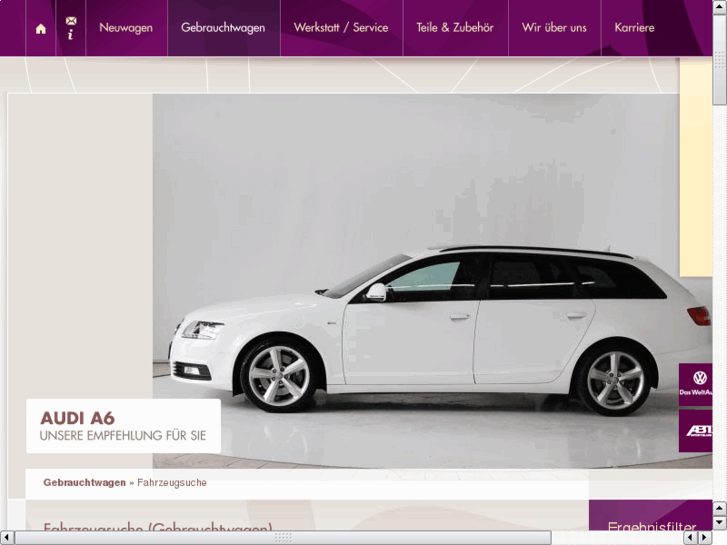Click the small right arrow at bottom right
This screenshot has height=545, width=727.
[x=705, y=538]
